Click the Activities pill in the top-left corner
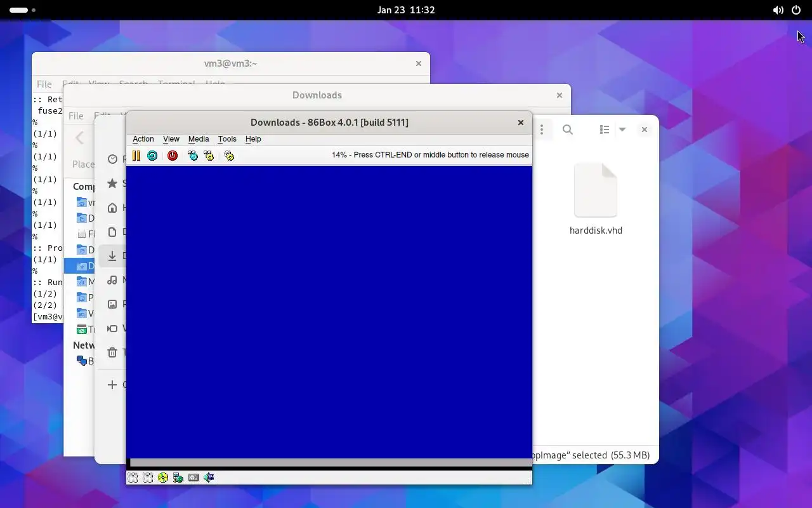This screenshot has height=508, width=812. click(x=22, y=10)
